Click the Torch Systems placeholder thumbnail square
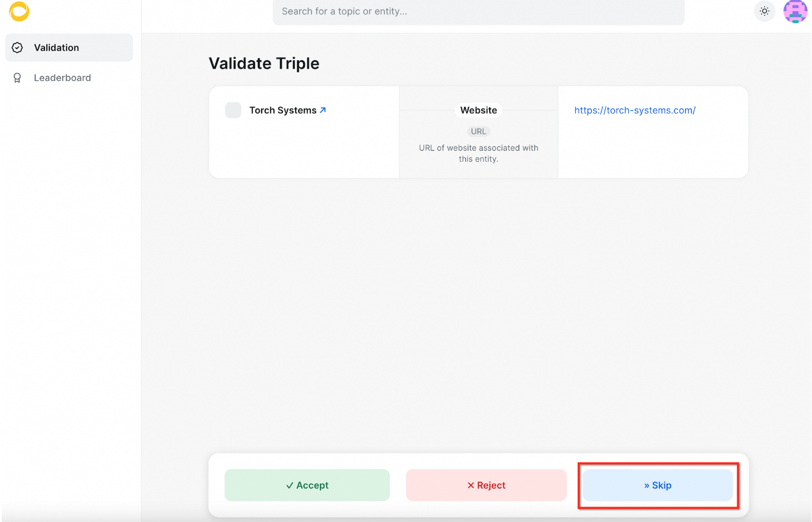This screenshot has height=522, width=812. click(x=233, y=110)
